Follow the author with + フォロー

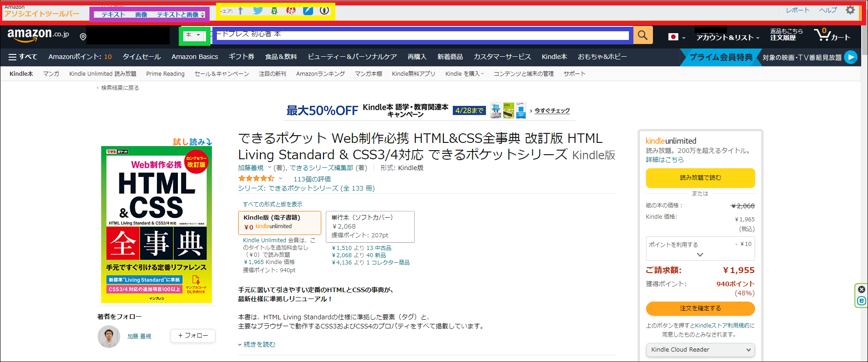coord(193,336)
